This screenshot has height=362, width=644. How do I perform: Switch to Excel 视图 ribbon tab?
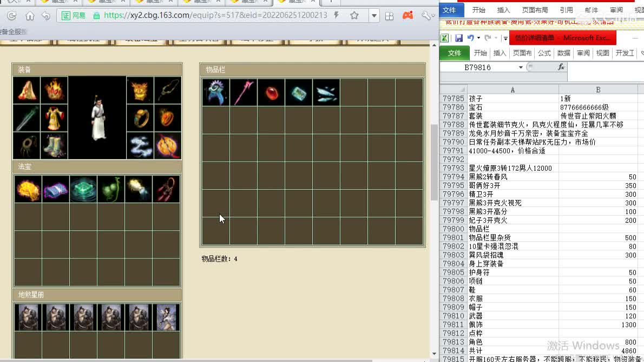[x=602, y=53]
